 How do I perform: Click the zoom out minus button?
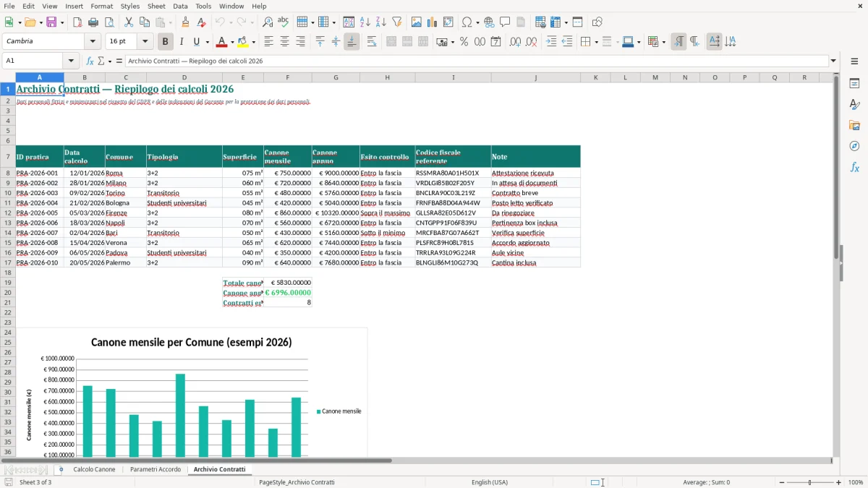tap(782, 482)
